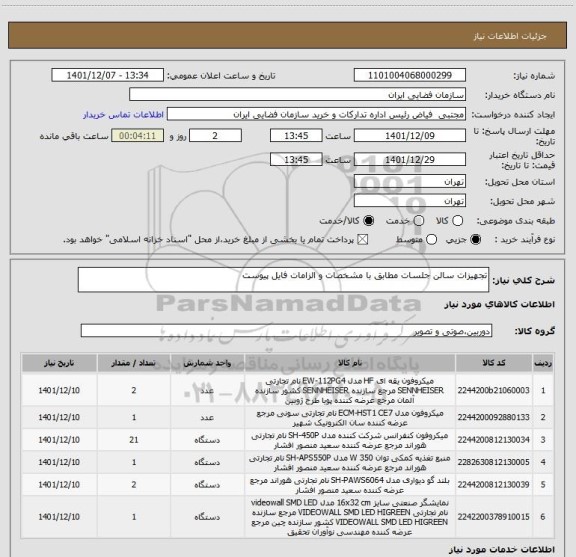Screen dimensions: 576x557
Task: Click the buyer name field سازمان فضایی ایران
Action: pos(298,95)
